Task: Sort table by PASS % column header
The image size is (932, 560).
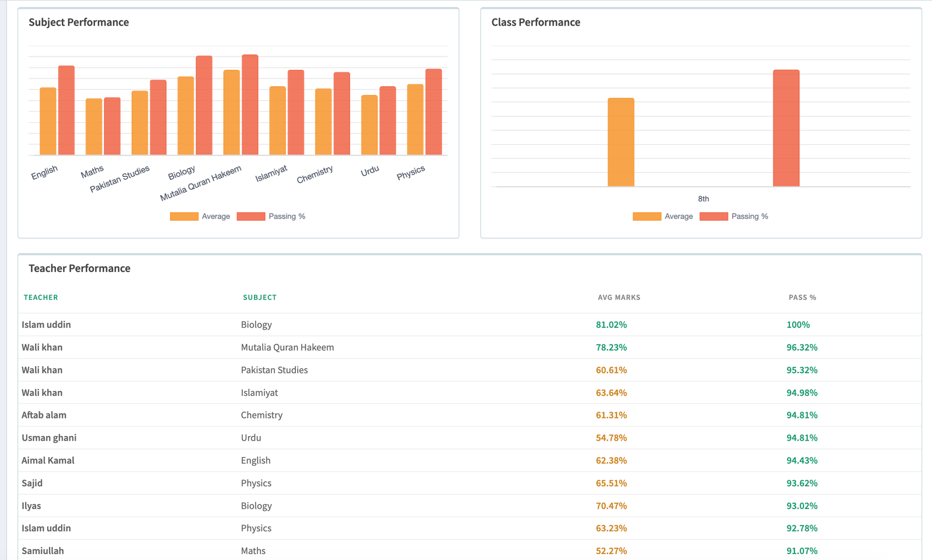Action: click(x=803, y=297)
